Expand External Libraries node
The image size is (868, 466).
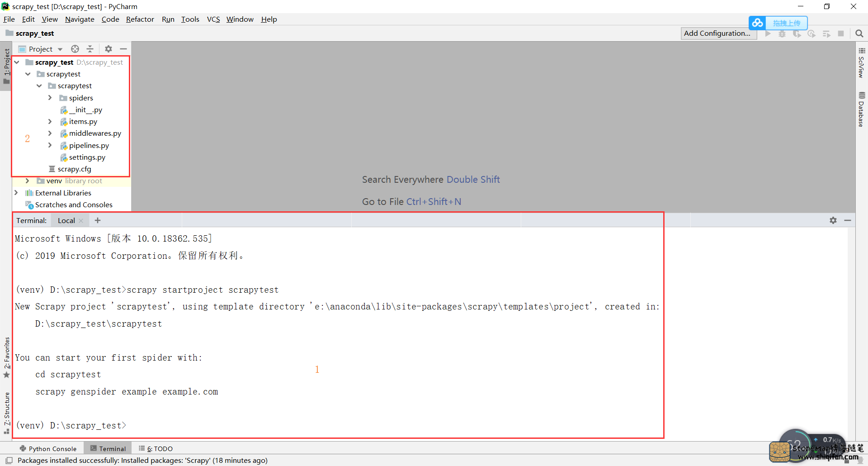click(x=16, y=193)
